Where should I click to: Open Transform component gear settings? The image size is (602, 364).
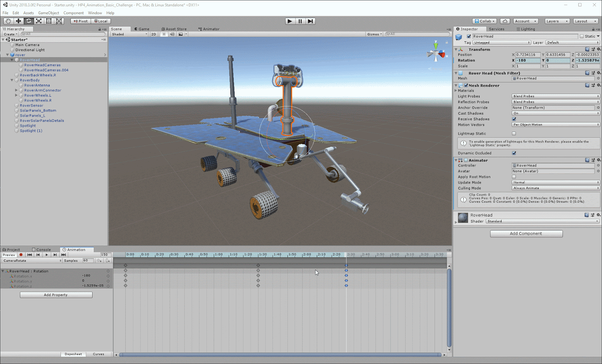coord(599,49)
